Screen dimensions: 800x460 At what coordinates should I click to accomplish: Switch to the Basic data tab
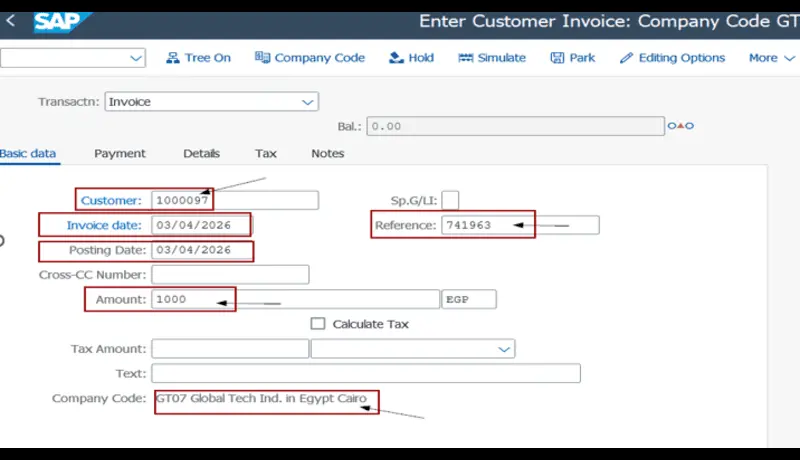click(x=28, y=154)
